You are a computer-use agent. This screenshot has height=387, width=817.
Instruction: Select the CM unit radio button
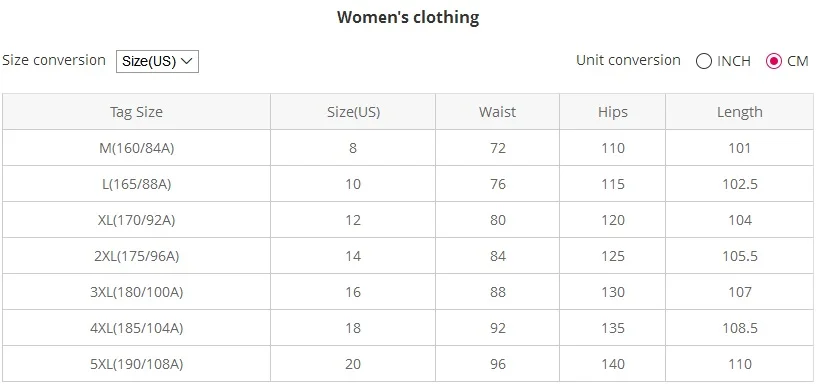tap(774, 61)
